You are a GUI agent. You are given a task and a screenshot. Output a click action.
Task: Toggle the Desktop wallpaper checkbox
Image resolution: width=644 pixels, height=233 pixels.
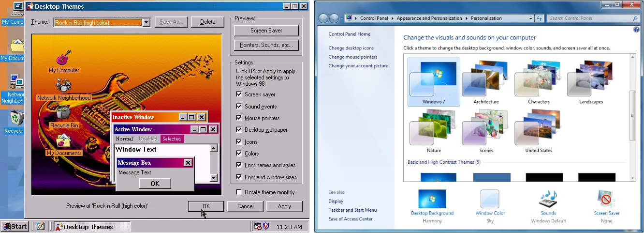coord(239,130)
